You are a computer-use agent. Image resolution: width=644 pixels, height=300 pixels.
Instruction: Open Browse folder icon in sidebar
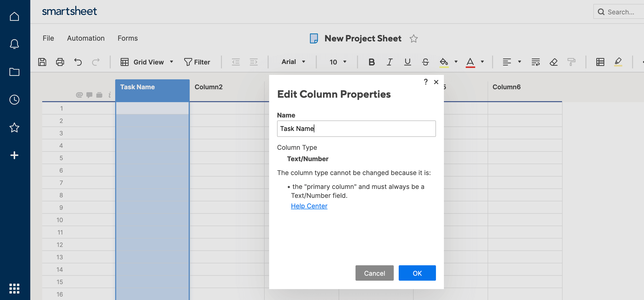pos(14,72)
